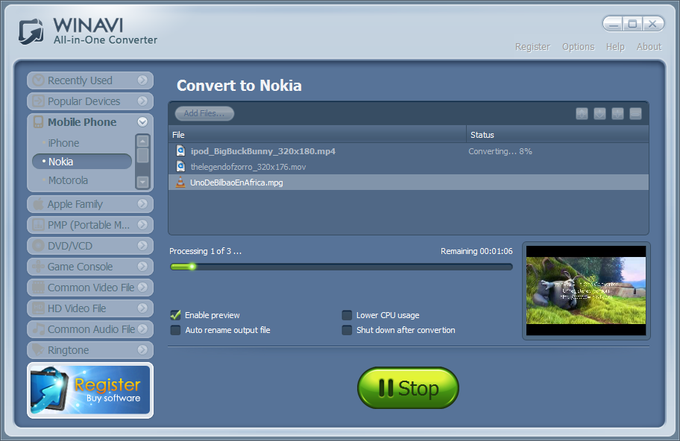Click the remove (minus) icon in file toolbar
Viewport: 680px width, 441px height.
[635, 114]
